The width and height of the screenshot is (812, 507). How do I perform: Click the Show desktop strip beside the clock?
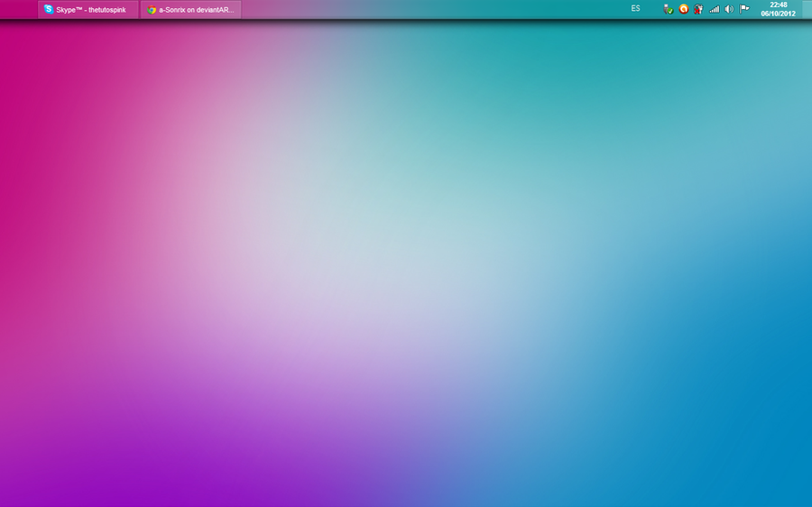click(807, 9)
